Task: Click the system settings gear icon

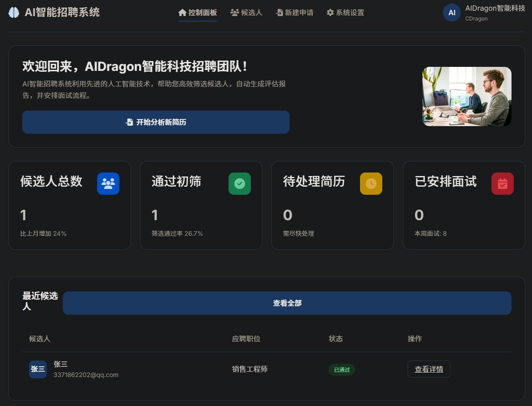Action: click(330, 12)
